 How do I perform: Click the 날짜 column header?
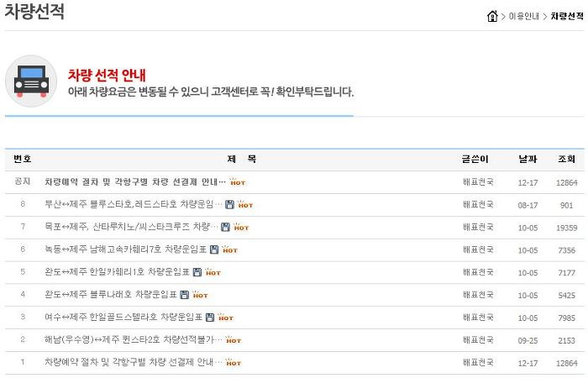528,159
